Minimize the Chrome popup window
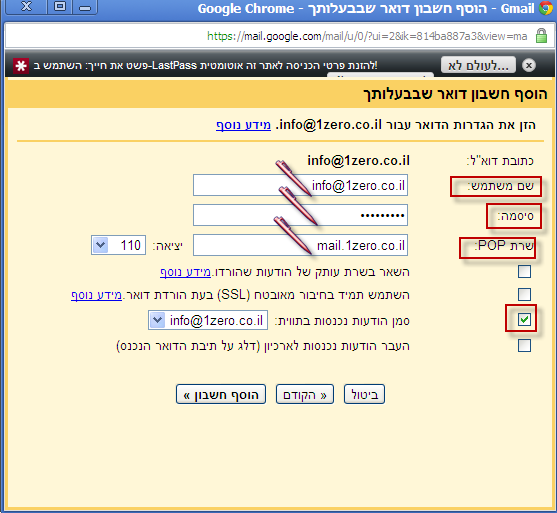 coord(85,7)
